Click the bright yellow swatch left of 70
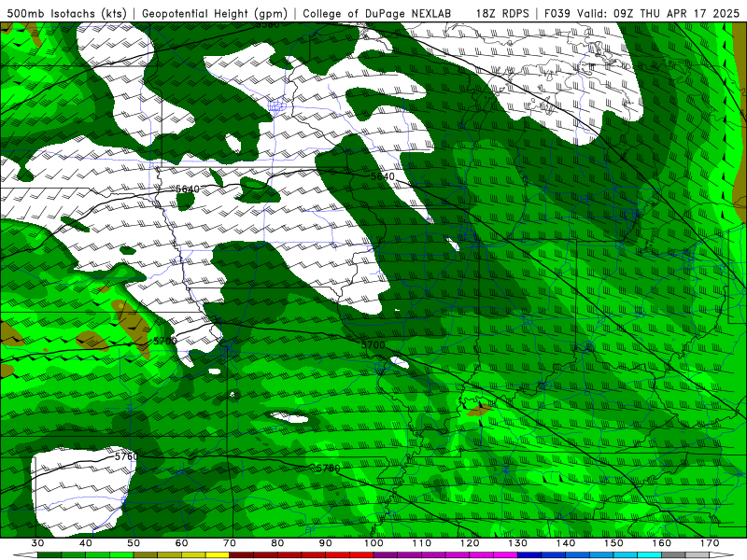Image resolution: width=747 pixels, height=560 pixels. click(218, 555)
